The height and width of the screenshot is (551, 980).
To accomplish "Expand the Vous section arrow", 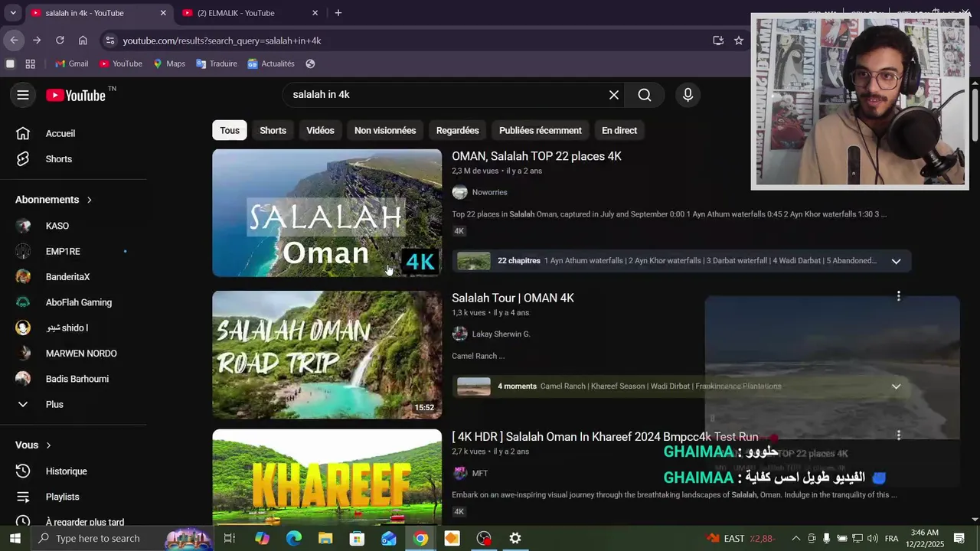I will coord(48,445).
